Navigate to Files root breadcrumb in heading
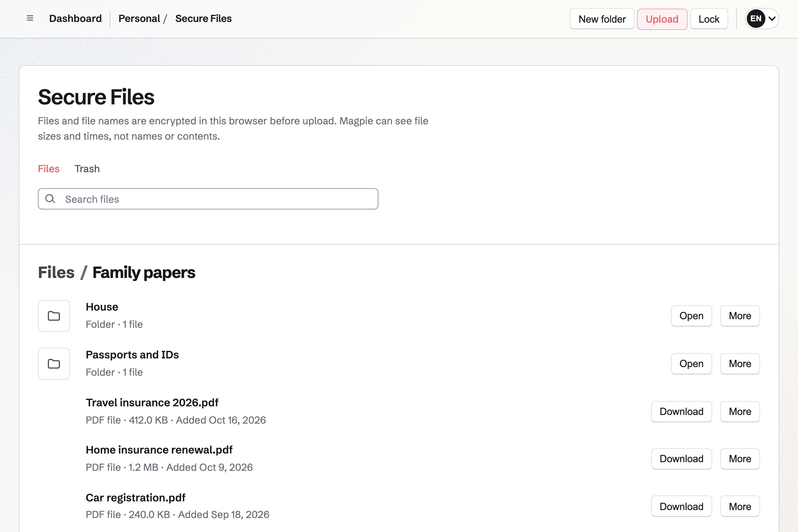798x532 pixels. (56, 272)
